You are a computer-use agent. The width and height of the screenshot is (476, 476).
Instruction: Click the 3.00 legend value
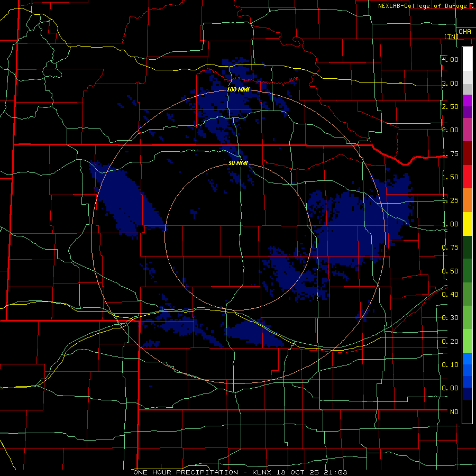coord(450,83)
